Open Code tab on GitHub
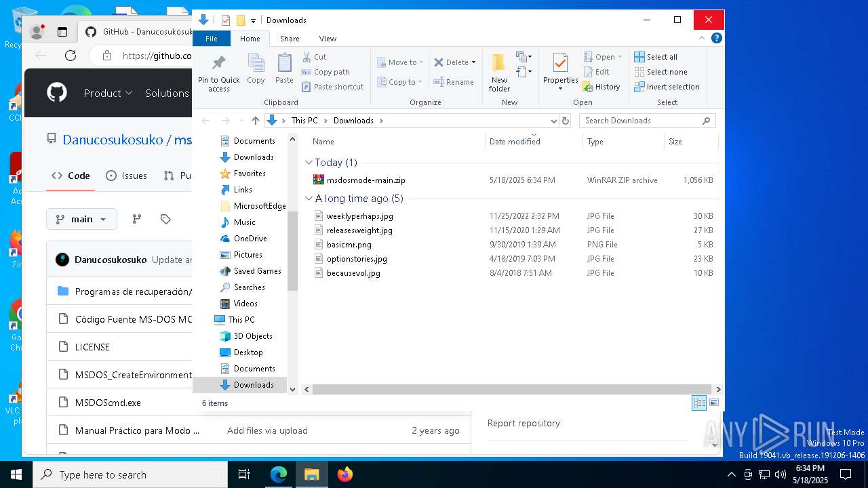This screenshot has height=488, width=868. (71, 176)
